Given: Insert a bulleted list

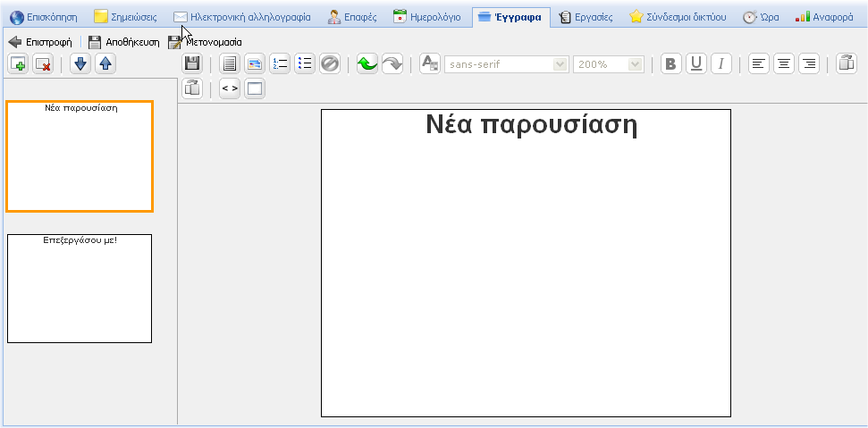Looking at the screenshot, I should coord(305,63).
